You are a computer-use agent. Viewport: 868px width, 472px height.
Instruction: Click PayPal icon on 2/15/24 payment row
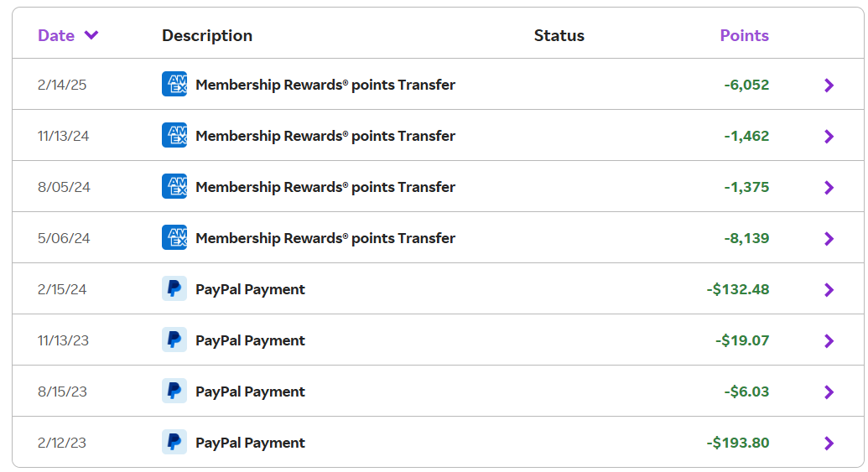[174, 289]
